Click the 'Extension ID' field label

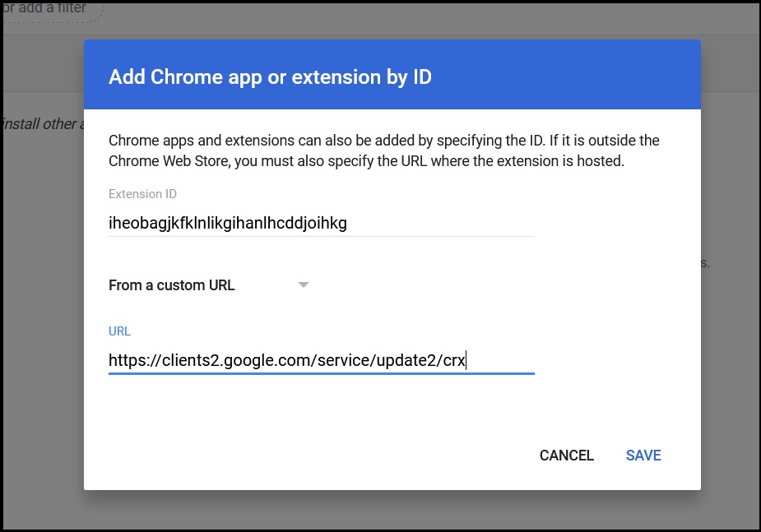[x=142, y=194]
